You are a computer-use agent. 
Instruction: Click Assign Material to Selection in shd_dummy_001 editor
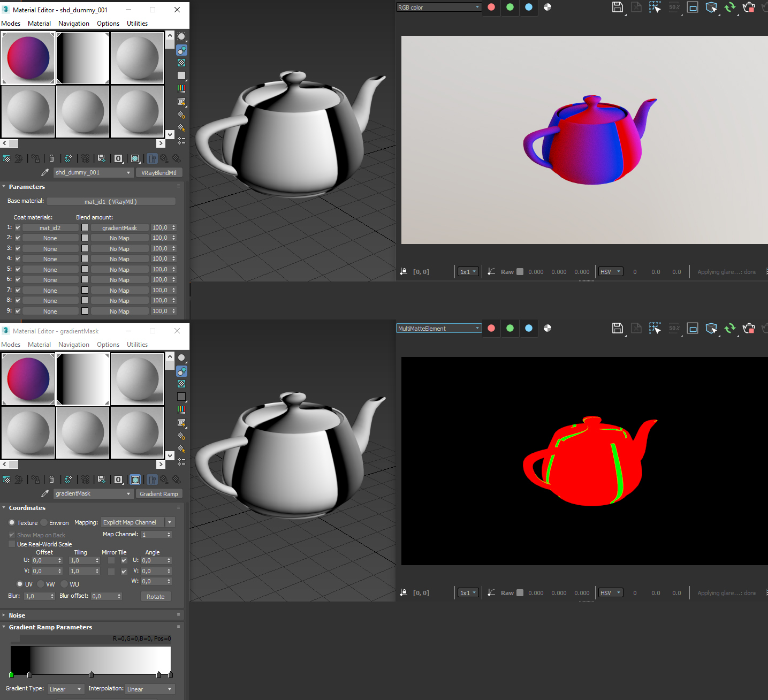35,158
